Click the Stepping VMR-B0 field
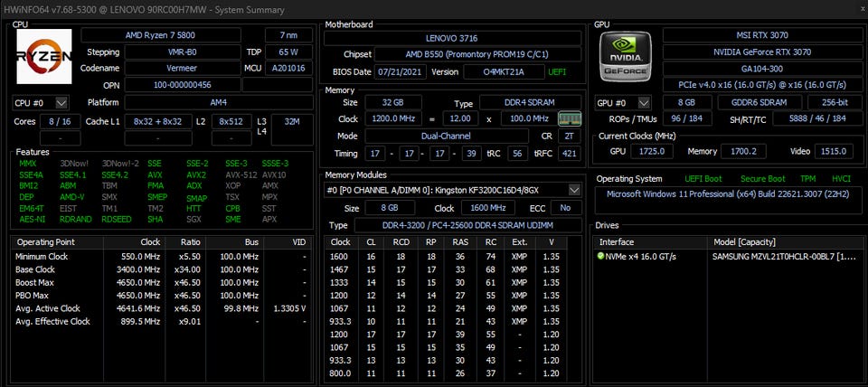This screenshot has width=868, height=387. 182,52
